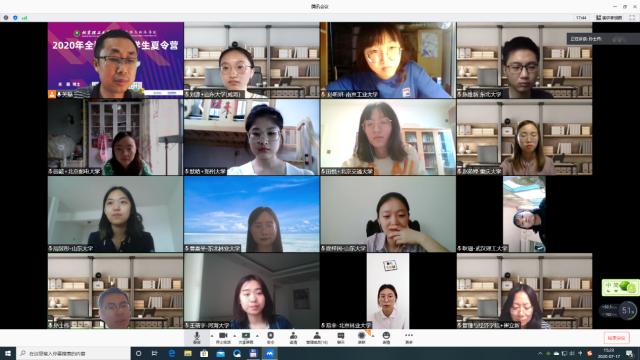
Task: Switch the grid view layout option
Action: tap(609, 18)
